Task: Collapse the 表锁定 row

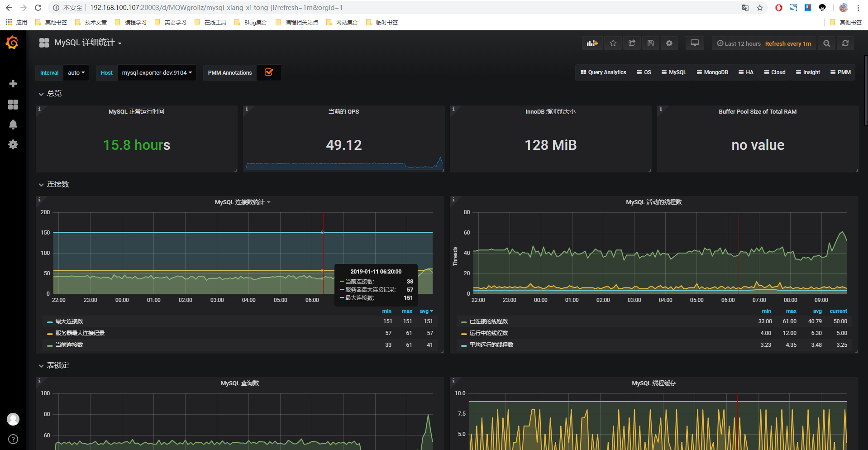Action: [x=53, y=365]
